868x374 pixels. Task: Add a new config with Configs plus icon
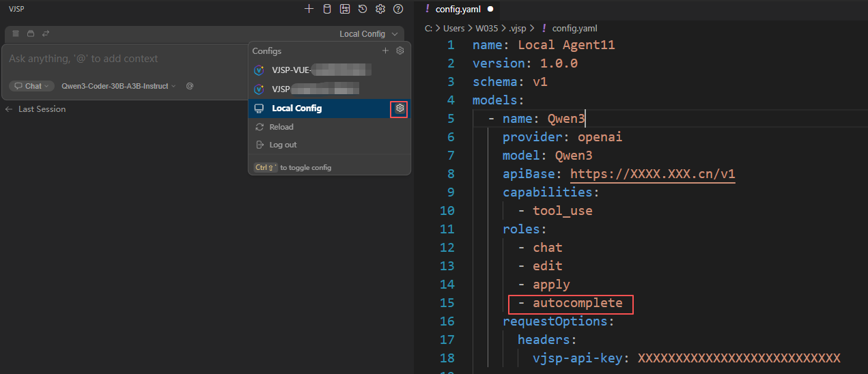coord(385,51)
